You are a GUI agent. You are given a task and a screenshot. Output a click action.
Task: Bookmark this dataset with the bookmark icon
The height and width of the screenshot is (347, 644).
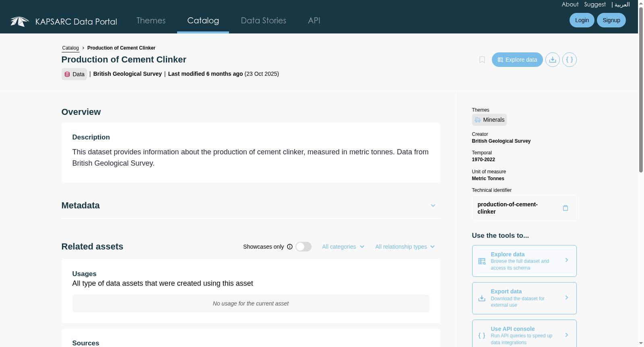pyautogui.click(x=482, y=60)
